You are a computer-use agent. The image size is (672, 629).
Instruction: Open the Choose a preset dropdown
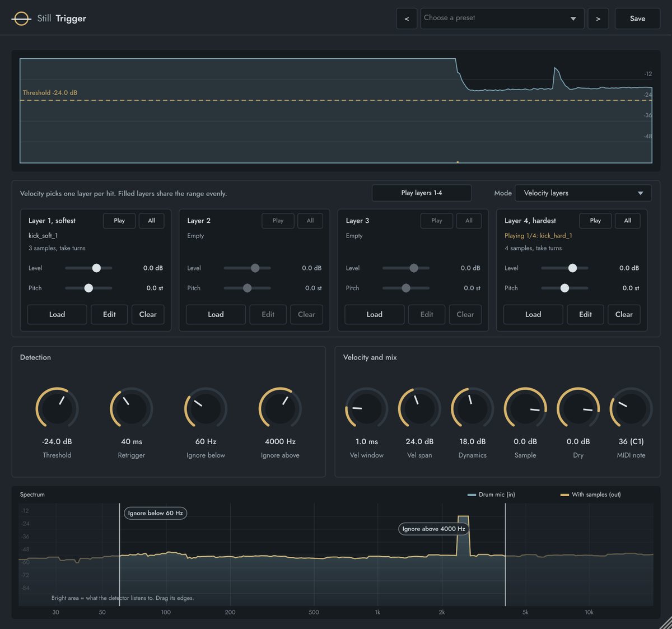point(502,18)
